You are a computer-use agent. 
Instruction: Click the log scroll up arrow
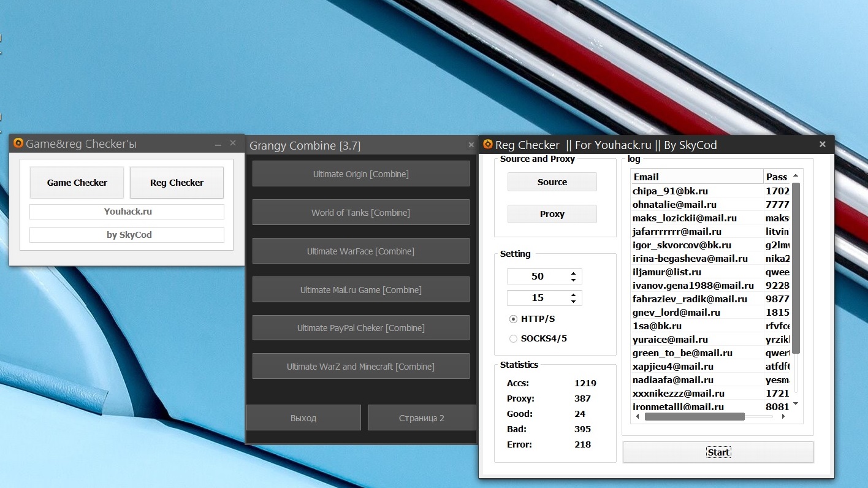click(x=796, y=175)
